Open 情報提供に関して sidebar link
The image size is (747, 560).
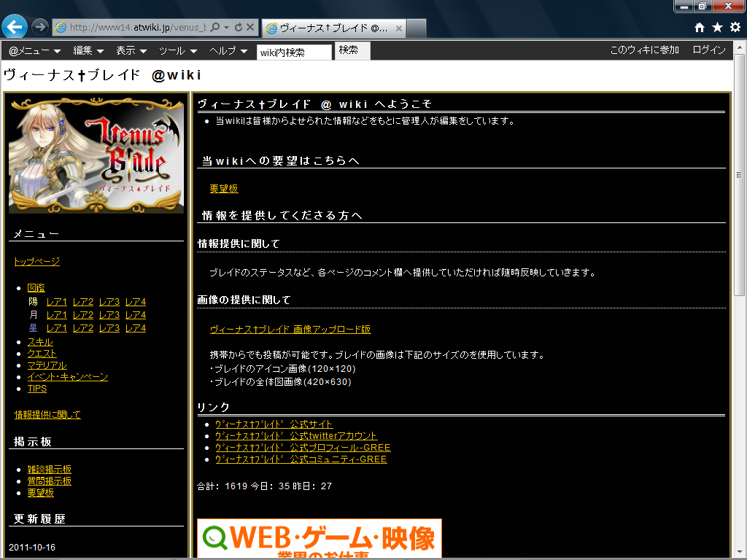click(x=47, y=415)
